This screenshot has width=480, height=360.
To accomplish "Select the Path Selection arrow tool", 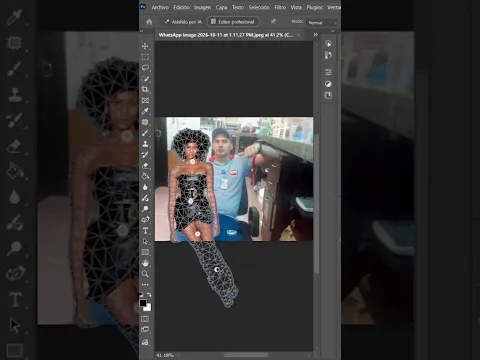I will [x=145, y=241].
